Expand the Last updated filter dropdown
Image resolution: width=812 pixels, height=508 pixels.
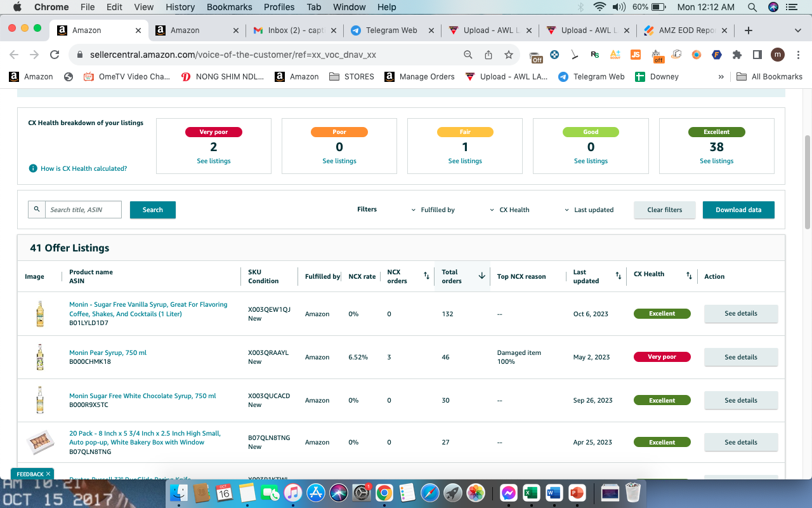[589, 210]
